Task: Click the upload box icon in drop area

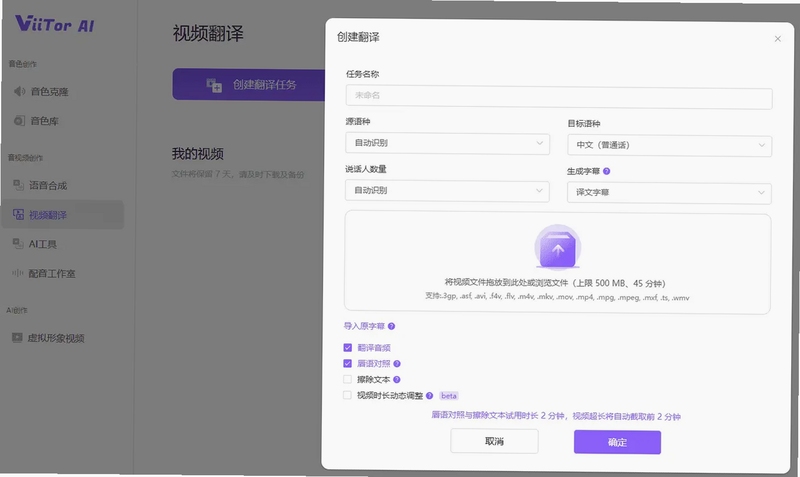Action: click(x=558, y=247)
